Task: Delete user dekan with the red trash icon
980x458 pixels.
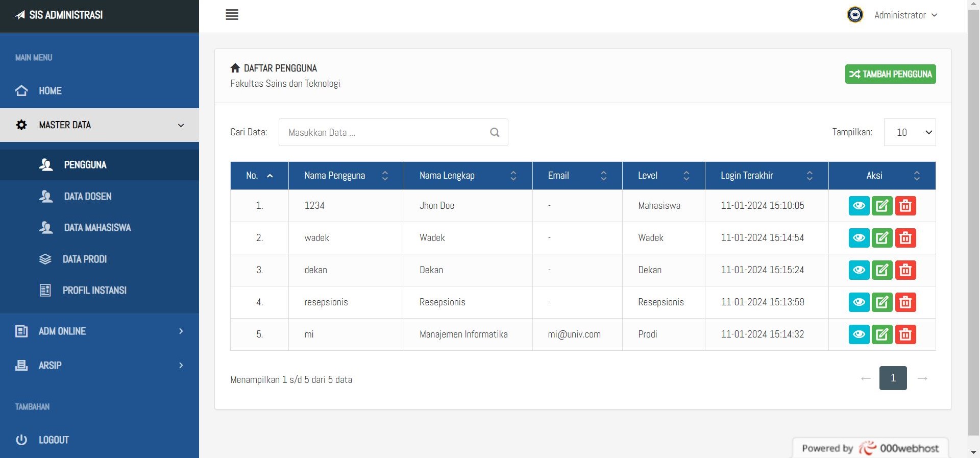Action: click(x=905, y=270)
